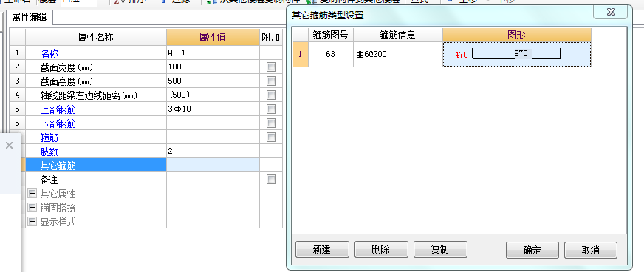Expand the 显示样式 group

point(32,222)
